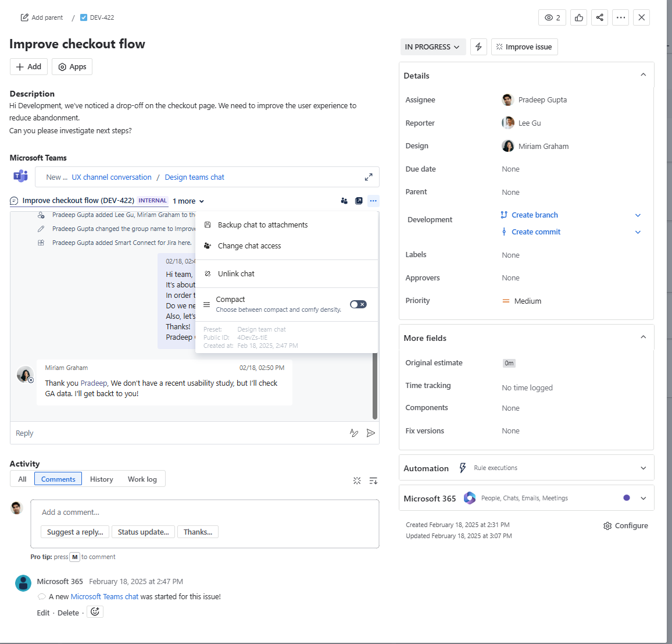Click the chat members icon
Viewport: 672px width, 644px height.
344,201
